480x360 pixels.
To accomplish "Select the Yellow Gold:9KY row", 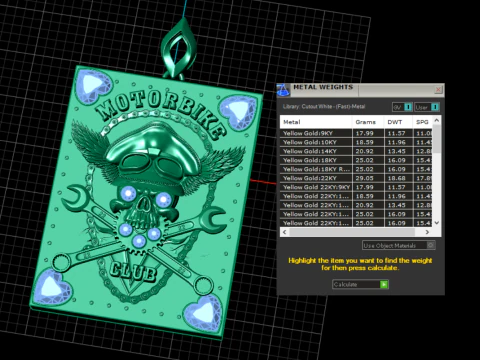I will [x=356, y=133].
